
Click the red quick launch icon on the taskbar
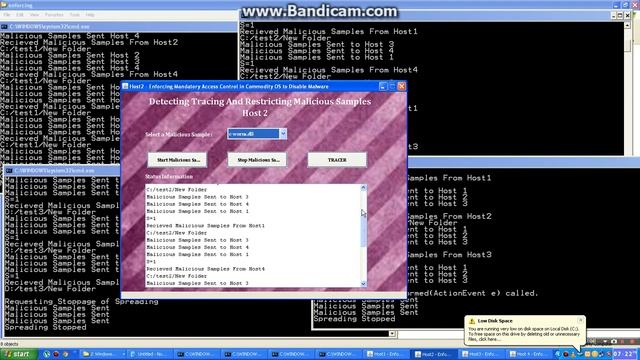pyautogui.click(x=56, y=354)
